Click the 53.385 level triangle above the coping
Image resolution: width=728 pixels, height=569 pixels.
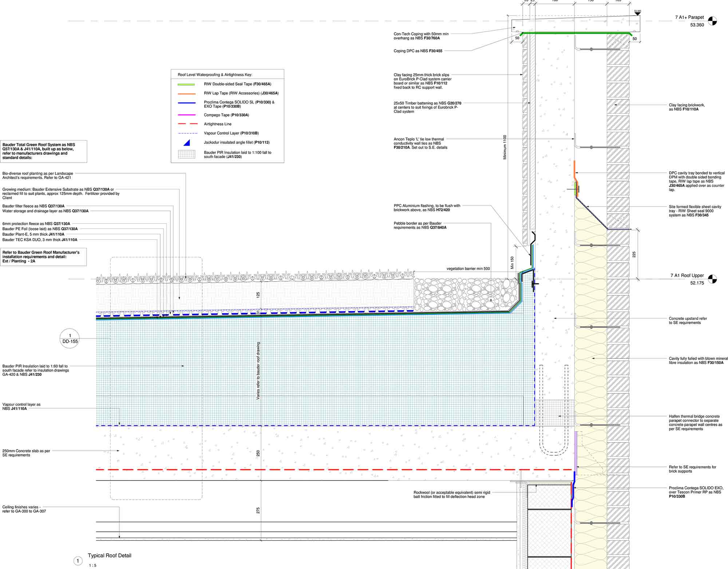coord(637,13)
